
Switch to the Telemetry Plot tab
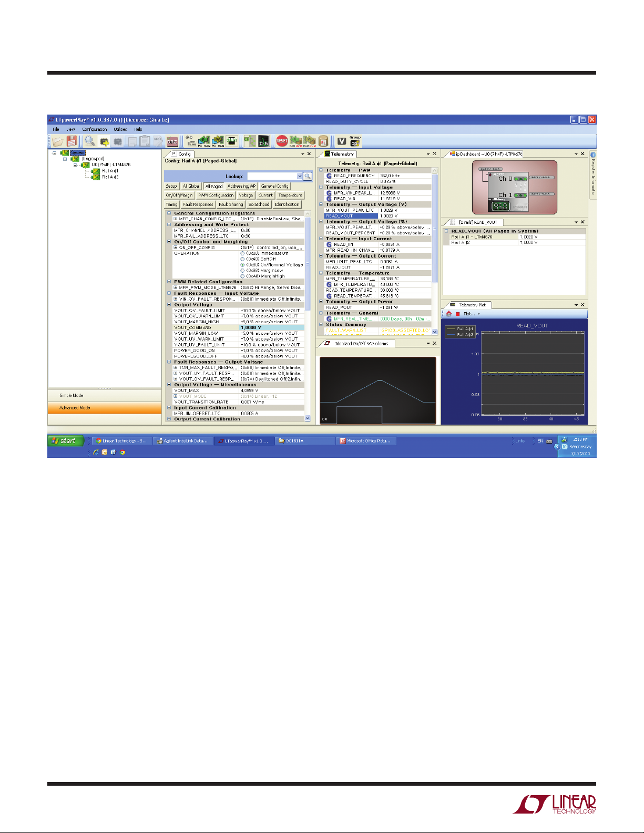coord(472,305)
